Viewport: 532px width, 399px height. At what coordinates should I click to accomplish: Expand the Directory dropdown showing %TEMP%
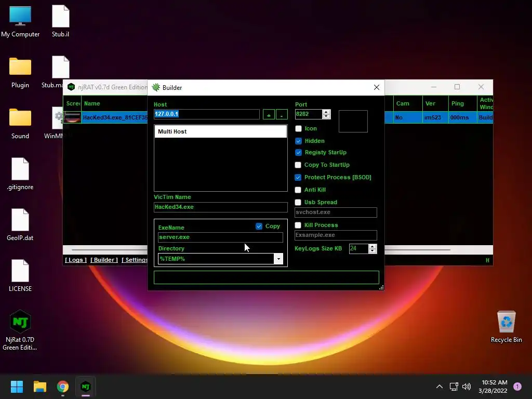click(278, 259)
